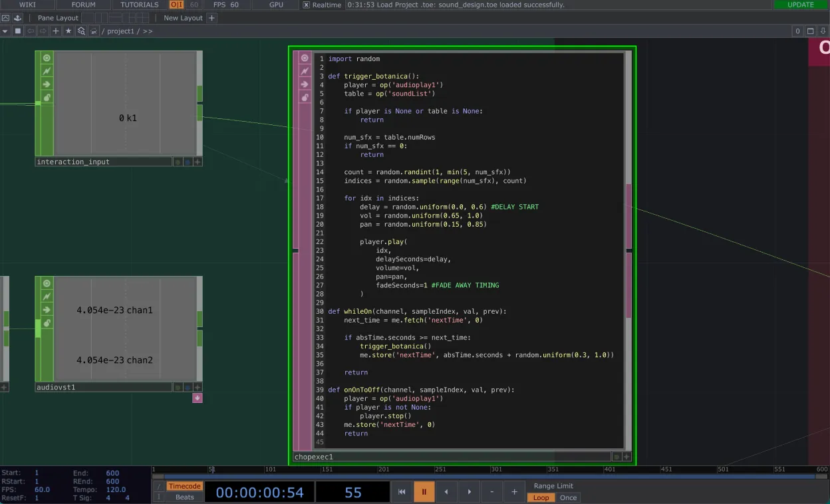The height and width of the screenshot is (504, 830).
Task: Click add bookmark plus icon
Action: tap(56, 31)
